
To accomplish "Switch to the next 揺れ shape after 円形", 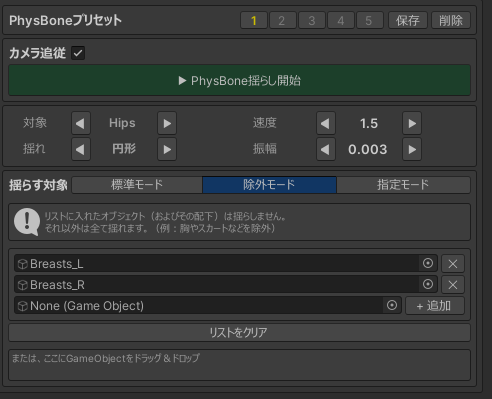I will (x=167, y=149).
